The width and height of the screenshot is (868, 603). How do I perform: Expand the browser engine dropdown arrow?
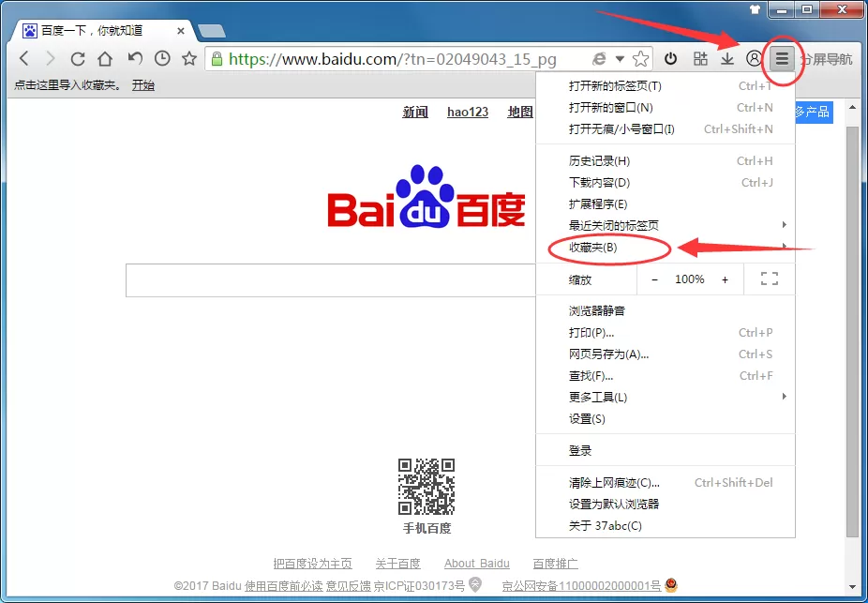pos(620,59)
